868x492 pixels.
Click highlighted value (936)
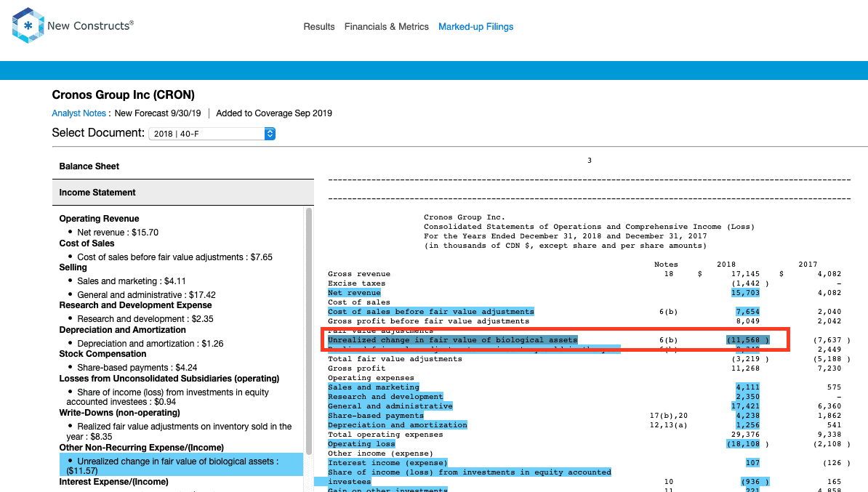(755, 482)
